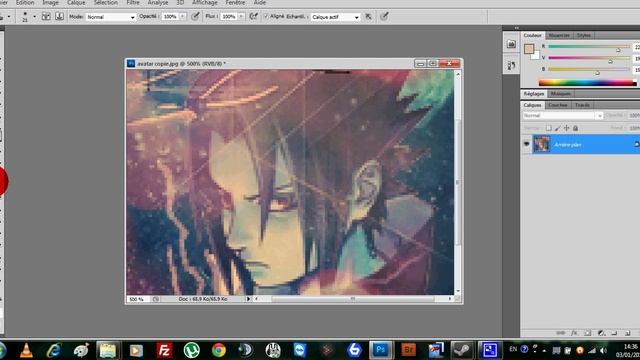Click the Flux percentage field

click(229, 17)
